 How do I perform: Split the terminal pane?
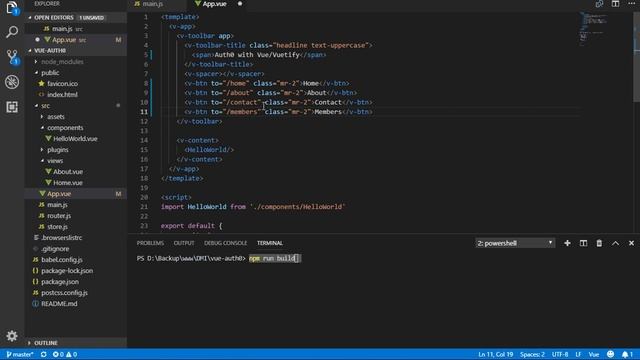(583, 243)
